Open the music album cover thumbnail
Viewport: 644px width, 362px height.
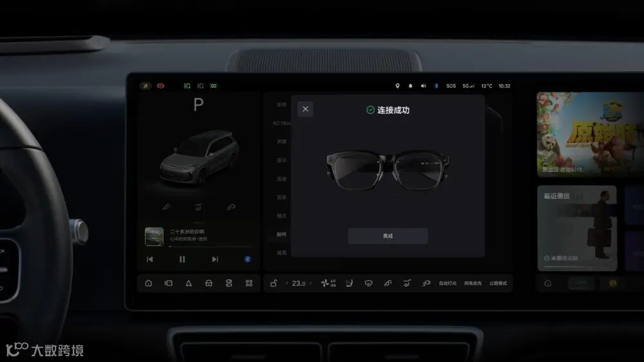click(x=154, y=236)
